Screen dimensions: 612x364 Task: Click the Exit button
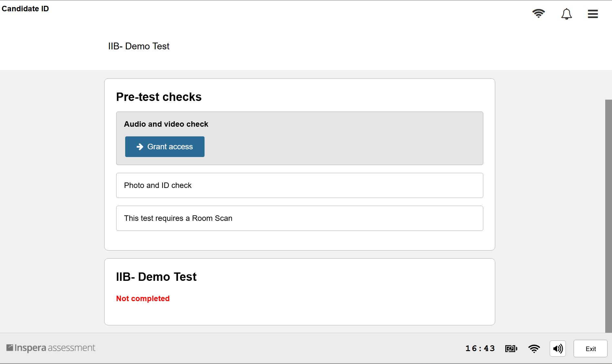pos(590,349)
